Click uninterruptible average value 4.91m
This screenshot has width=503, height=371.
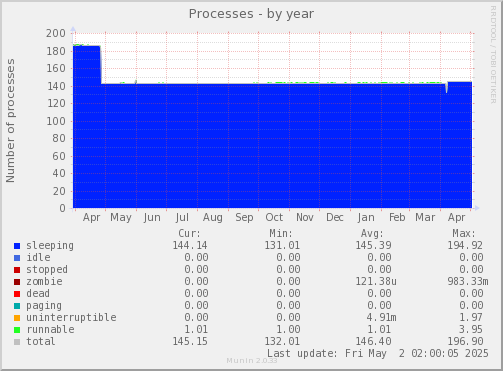point(382,317)
